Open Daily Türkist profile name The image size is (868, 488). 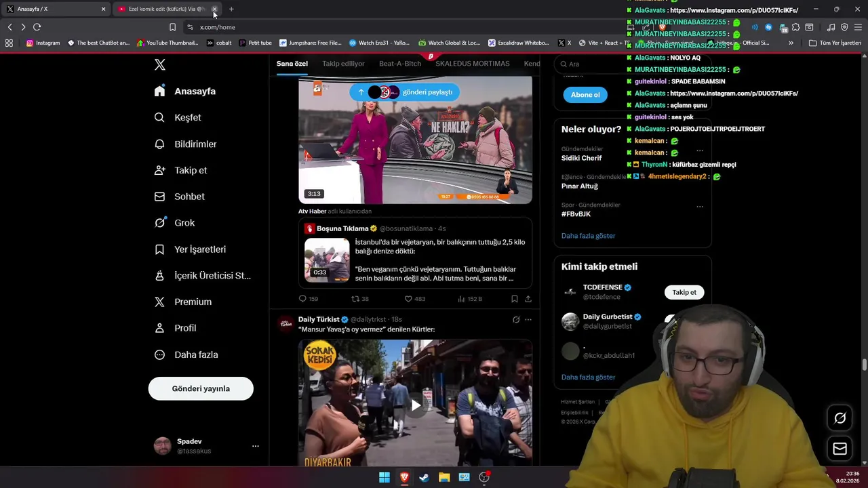point(319,319)
